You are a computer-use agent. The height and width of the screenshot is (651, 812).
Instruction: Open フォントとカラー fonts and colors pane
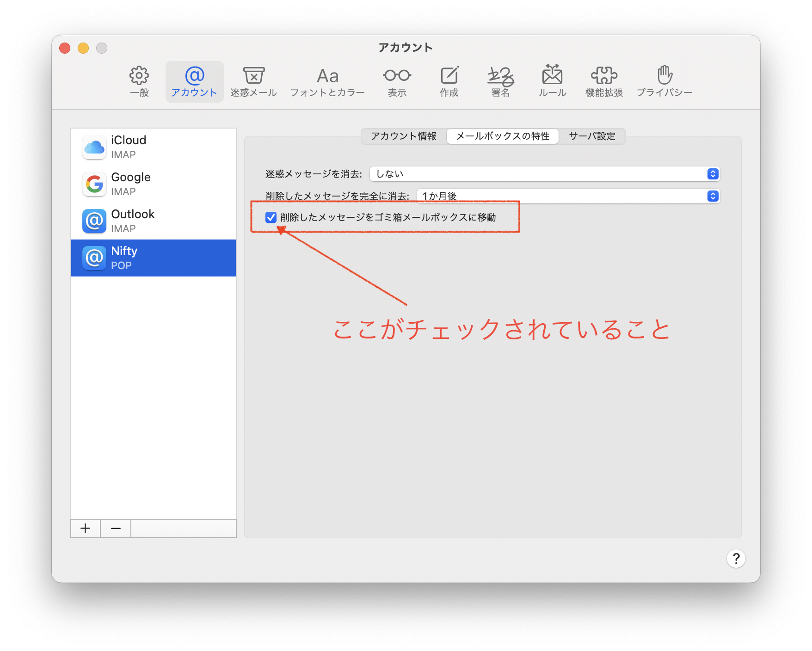click(327, 81)
